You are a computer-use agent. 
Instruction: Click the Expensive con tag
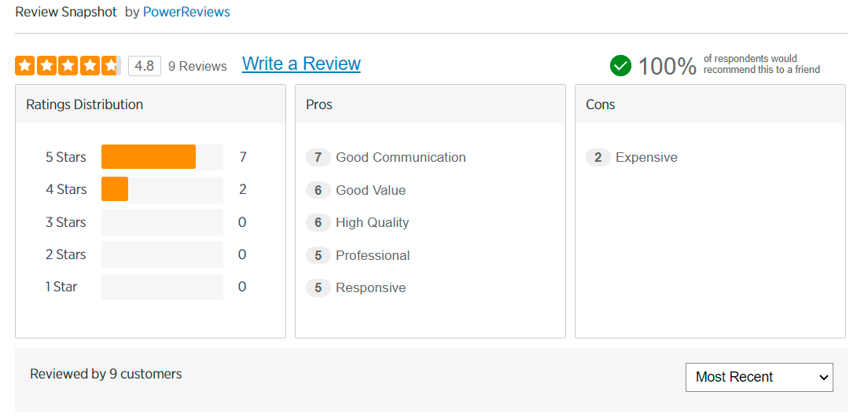tap(645, 157)
